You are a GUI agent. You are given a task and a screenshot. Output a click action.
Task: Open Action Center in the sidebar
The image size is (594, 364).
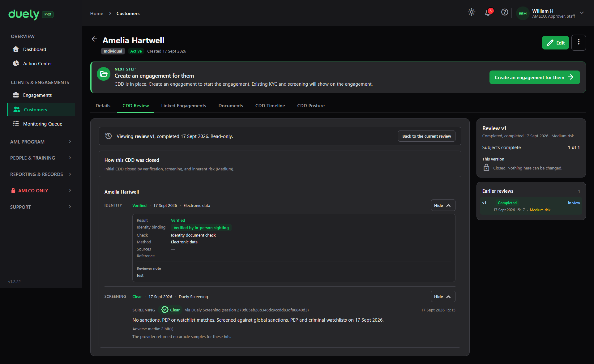coord(41,64)
